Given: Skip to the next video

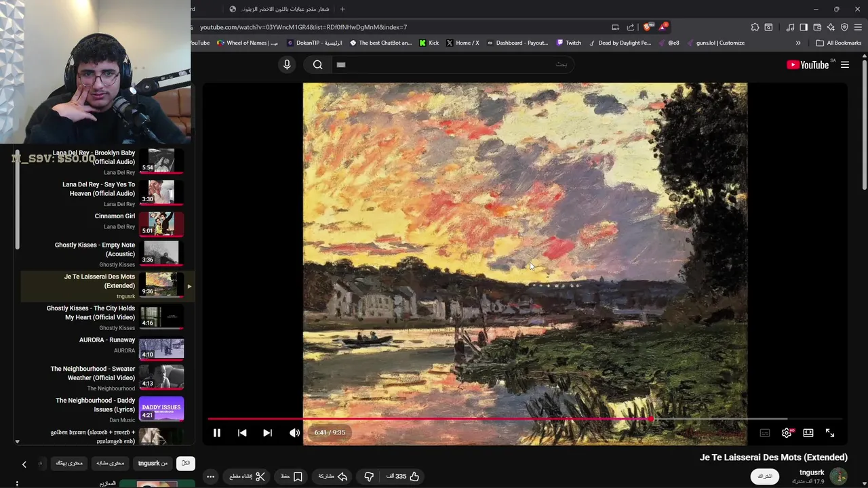Looking at the screenshot, I should coord(267,432).
